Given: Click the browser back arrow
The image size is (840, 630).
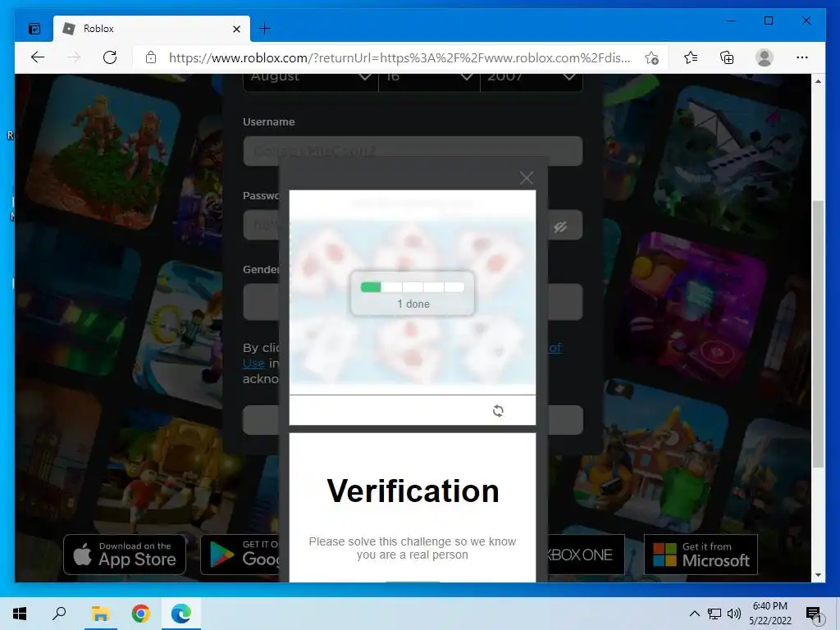Looking at the screenshot, I should coord(38,57).
